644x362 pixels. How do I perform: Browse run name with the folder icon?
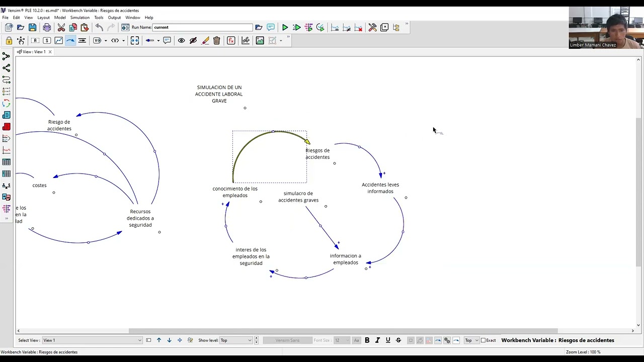click(259, 27)
